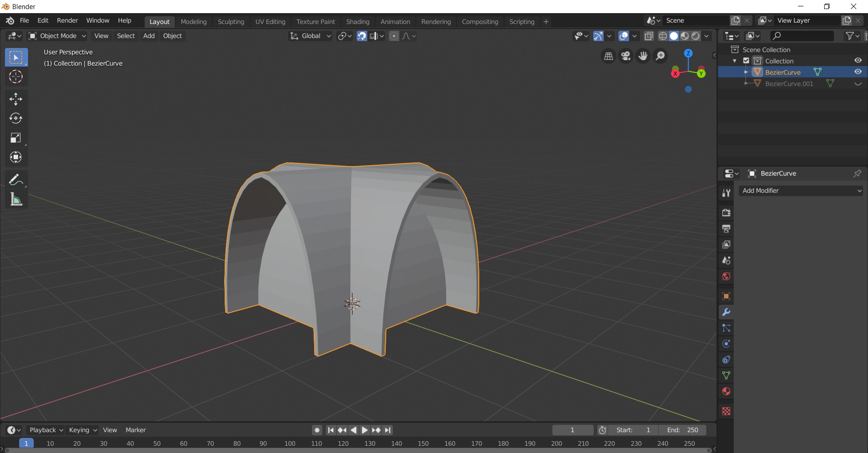Image resolution: width=868 pixels, height=453 pixels.
Task: Open the Add Modifier dropdown
Action: click(801, 191)
